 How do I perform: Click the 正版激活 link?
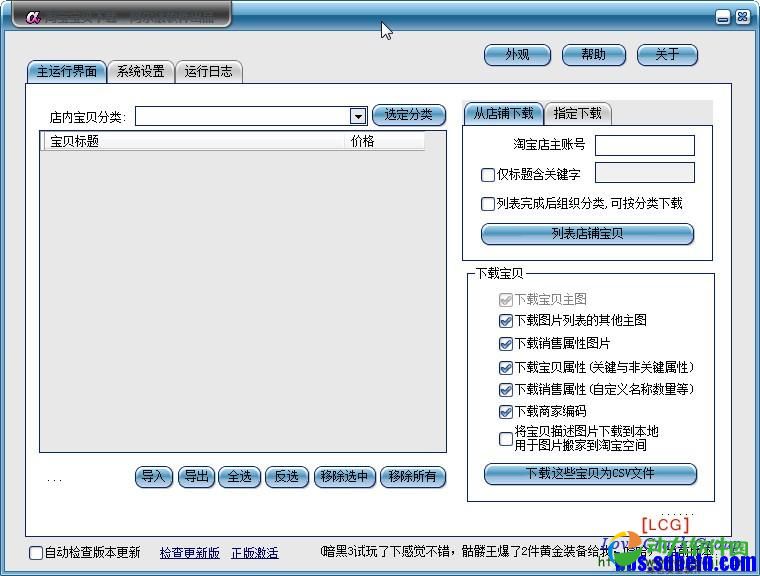coord(254,553)
